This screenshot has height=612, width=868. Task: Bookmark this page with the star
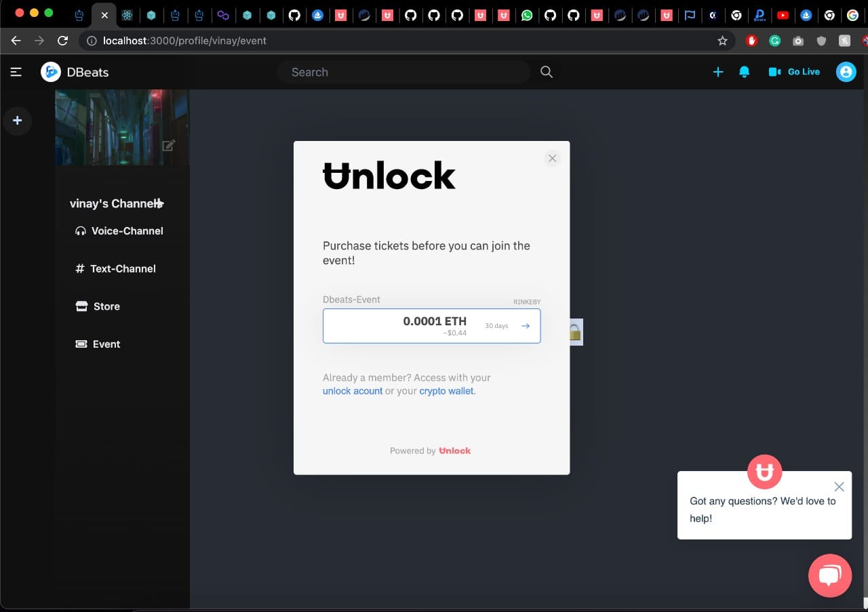722,41
